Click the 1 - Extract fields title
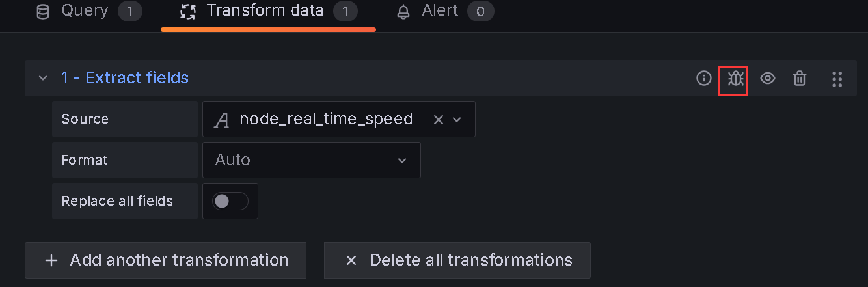Image resolution: width=868 pixels, height=287 pixels. point(124,78)
